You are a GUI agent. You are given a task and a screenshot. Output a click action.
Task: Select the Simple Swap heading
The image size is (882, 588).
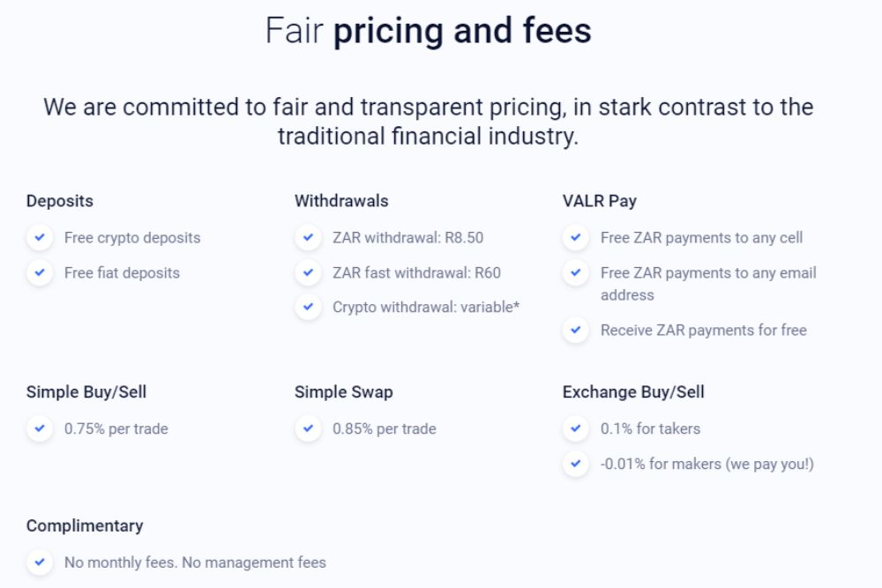tap(344, 392)
